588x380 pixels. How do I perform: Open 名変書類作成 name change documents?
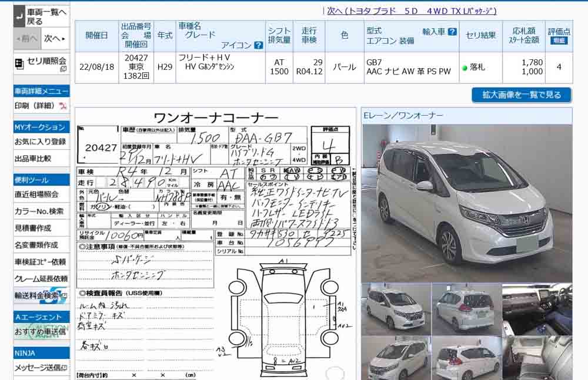click(36, 245)
